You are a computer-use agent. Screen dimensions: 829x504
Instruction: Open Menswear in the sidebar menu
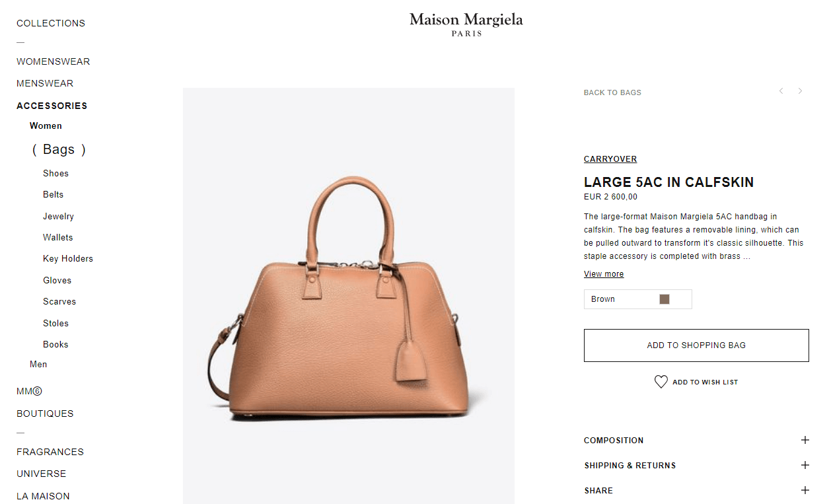[45, 83]
